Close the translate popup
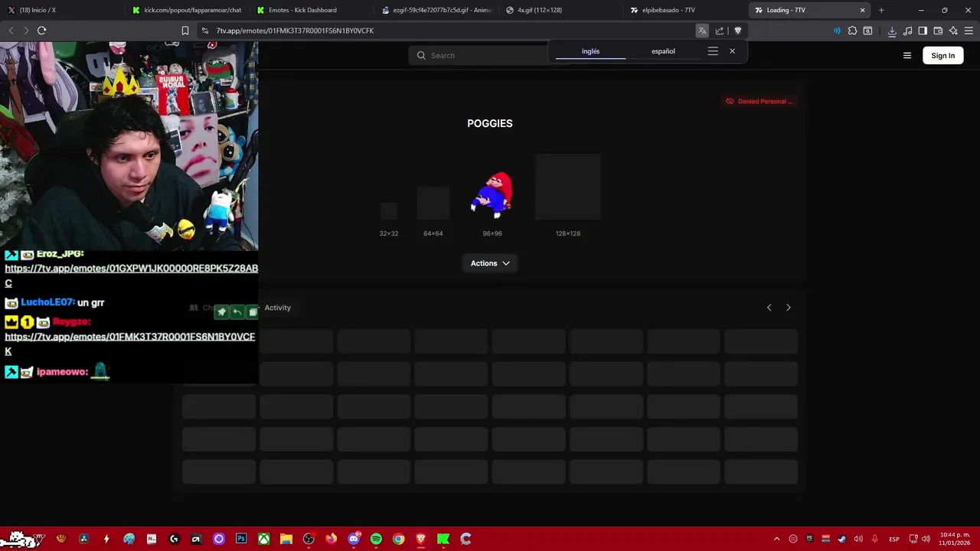Image resolution: width=980 pixels, height=551 pixels. click(x=732, y=51)
